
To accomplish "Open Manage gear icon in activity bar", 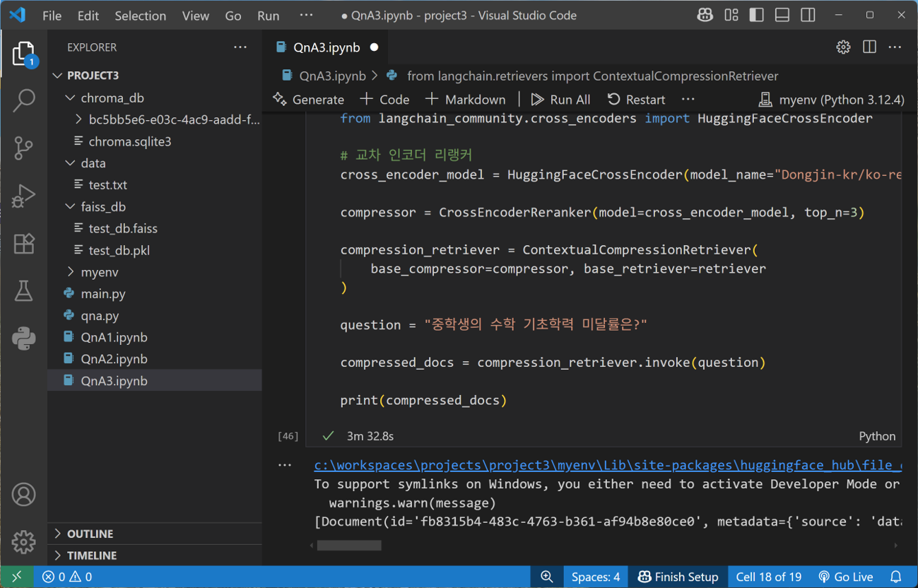I will 24,542.
